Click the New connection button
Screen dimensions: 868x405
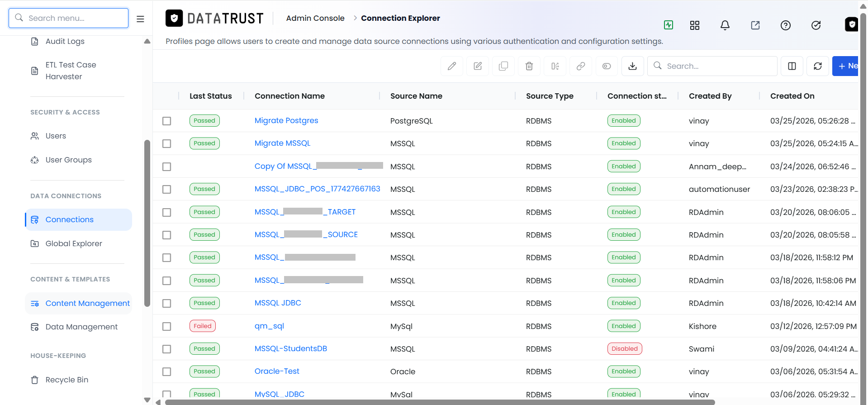(x=845, y=66)
